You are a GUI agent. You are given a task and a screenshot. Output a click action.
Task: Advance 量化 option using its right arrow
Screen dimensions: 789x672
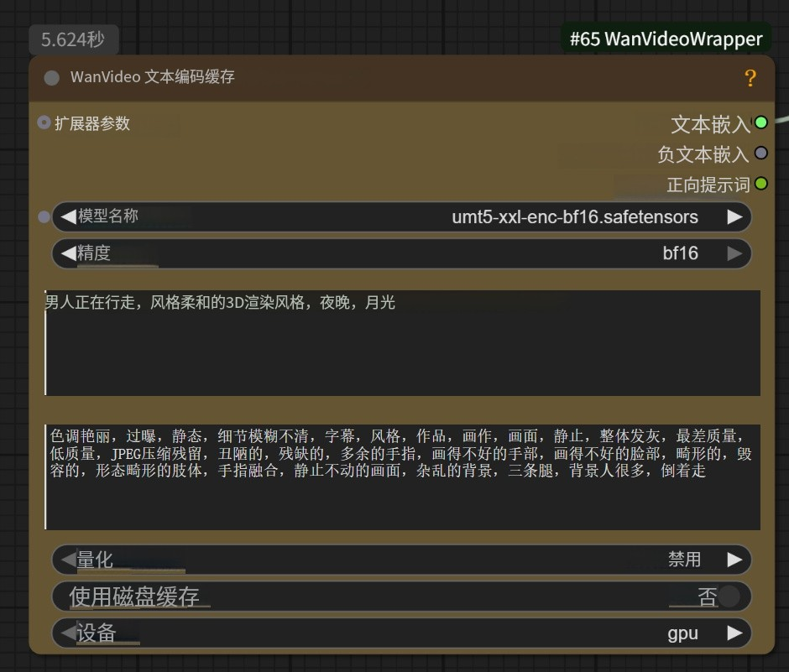(x=735, y=560)
